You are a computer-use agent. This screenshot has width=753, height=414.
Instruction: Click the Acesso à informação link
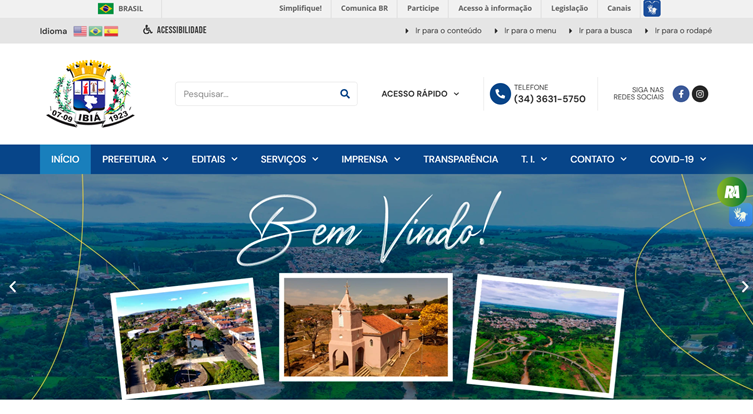[494, 8]
